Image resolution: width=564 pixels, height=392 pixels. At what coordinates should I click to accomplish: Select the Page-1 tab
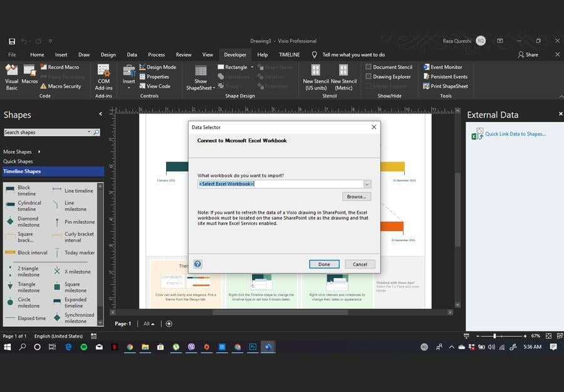pos(123,324)
